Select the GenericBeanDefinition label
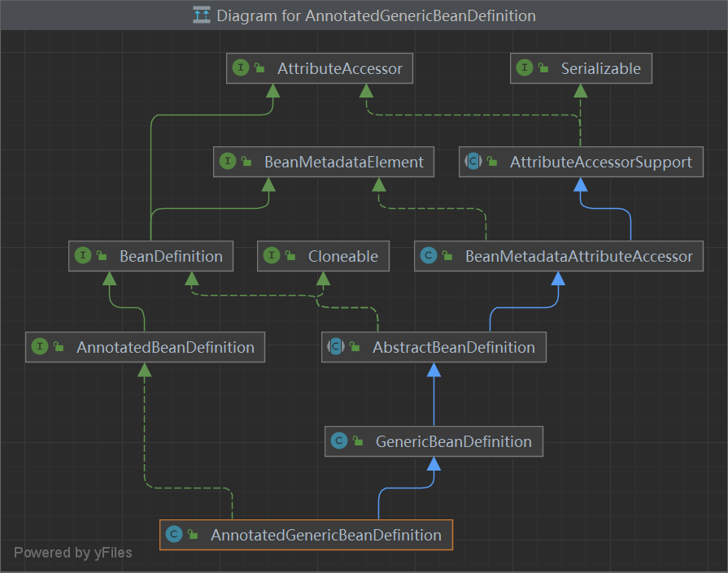 pos(454,441)
